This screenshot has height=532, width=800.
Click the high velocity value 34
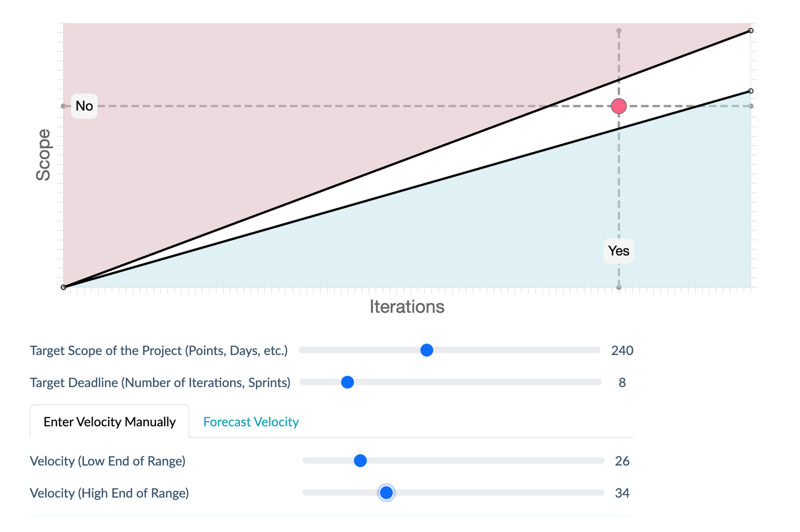(x=622, y=493)
